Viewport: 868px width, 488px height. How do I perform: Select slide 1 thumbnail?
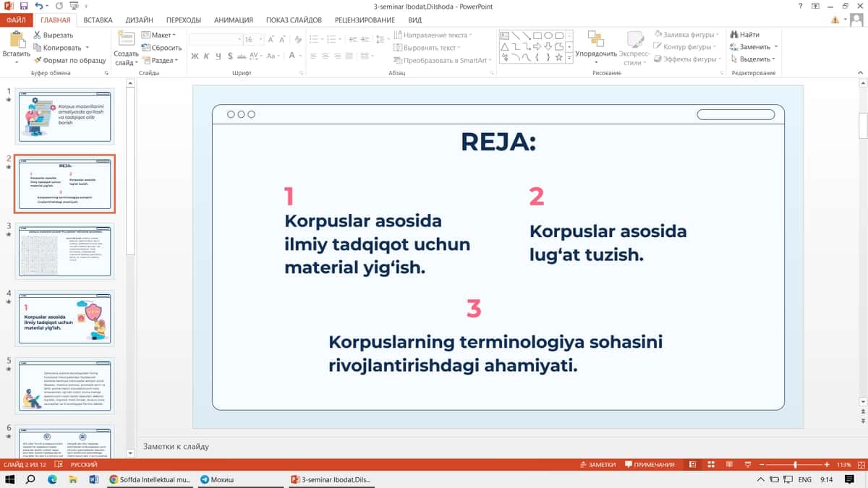pyautogui.click(x=64, y=116)
